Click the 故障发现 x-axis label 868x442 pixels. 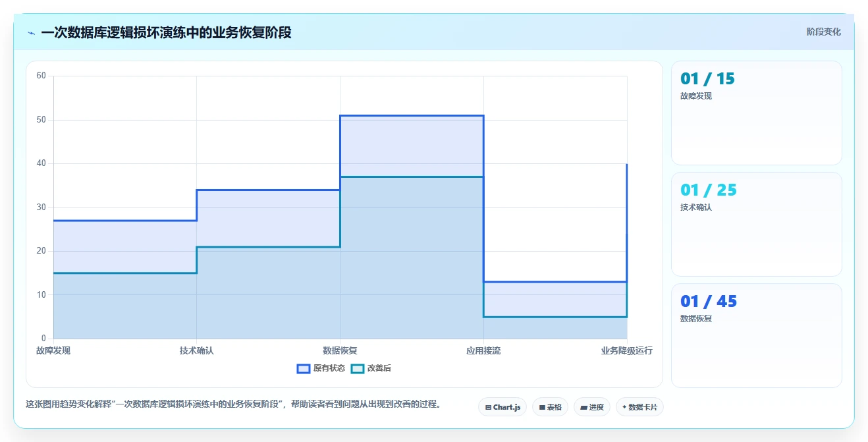pos(53,350)
